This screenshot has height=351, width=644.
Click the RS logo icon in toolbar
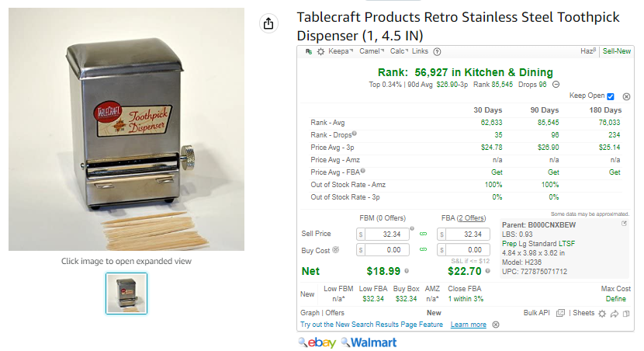pyautogui.click(x=309, y=51)
